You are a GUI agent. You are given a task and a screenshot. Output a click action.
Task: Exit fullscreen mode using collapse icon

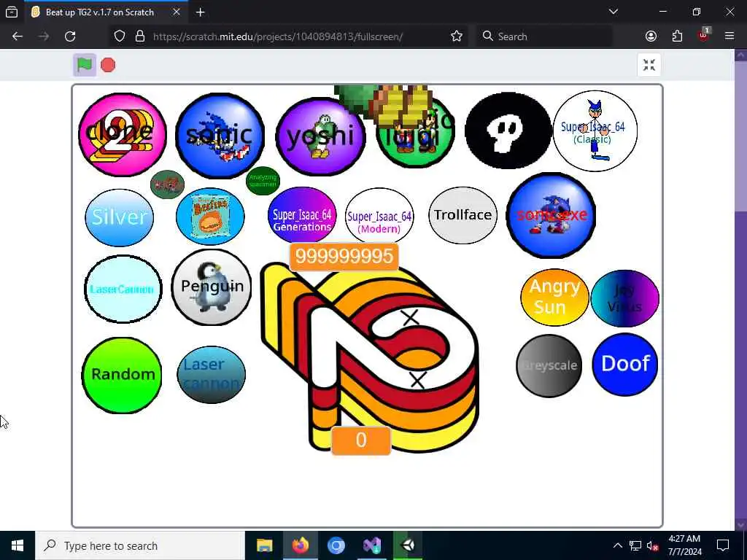[649, 65]
